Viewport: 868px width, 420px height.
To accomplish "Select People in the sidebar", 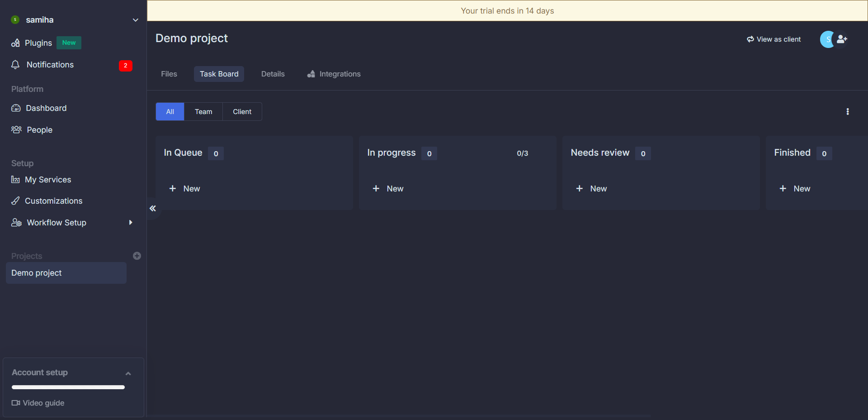I will (39, 130).
